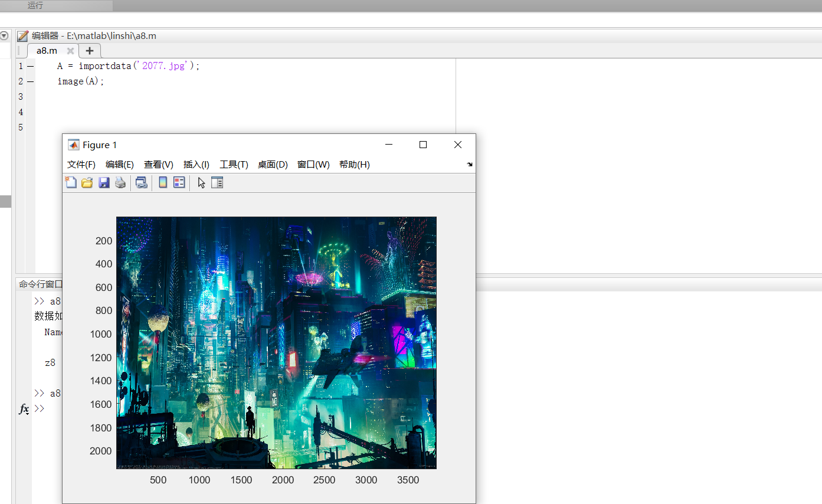The width and height of the screenshot is (822, 504).
Task: Print figure using printer icon
Action: 120,183
